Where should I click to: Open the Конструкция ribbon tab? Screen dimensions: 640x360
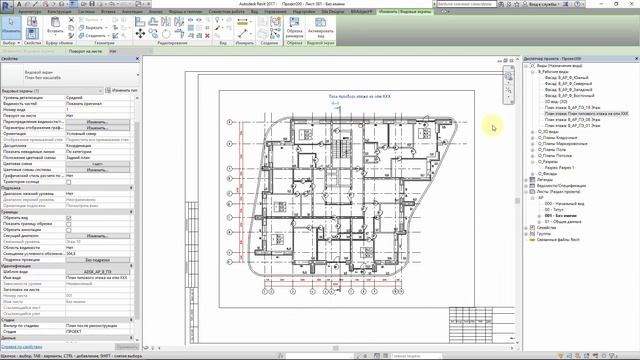(59, 12)
